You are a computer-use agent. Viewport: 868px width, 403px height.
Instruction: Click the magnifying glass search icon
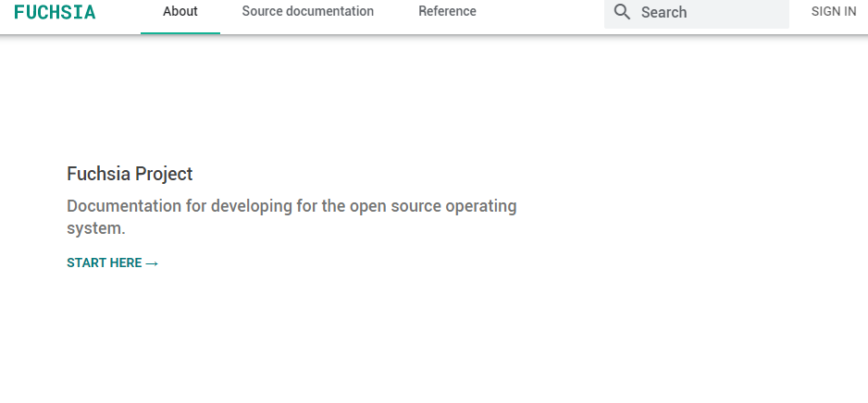pyautogui.click(x=622, y=12)
